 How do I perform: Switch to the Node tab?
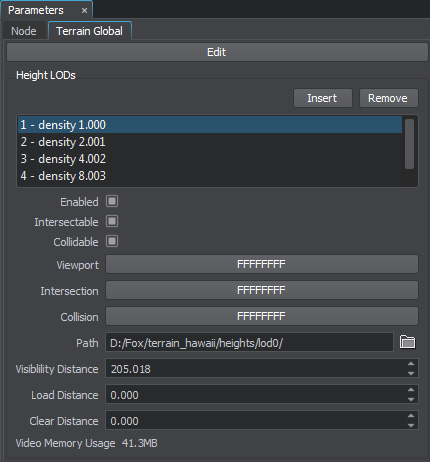(24, 31)
